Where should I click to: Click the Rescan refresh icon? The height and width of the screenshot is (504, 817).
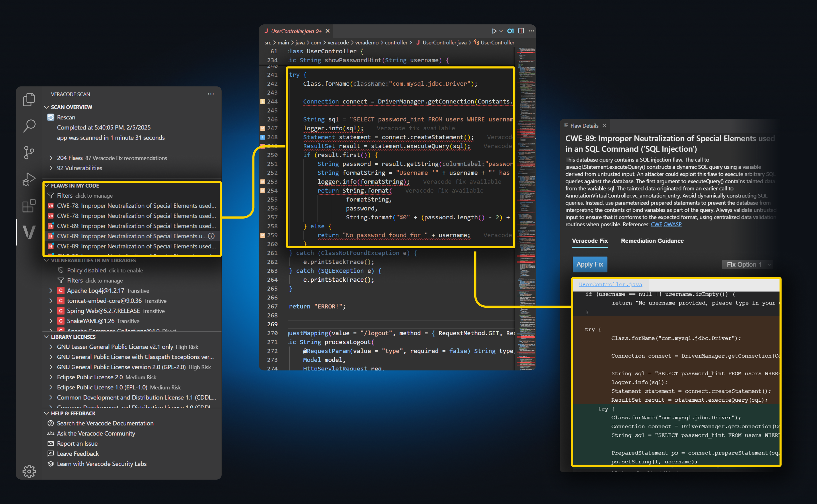click(x=51, y=117)
